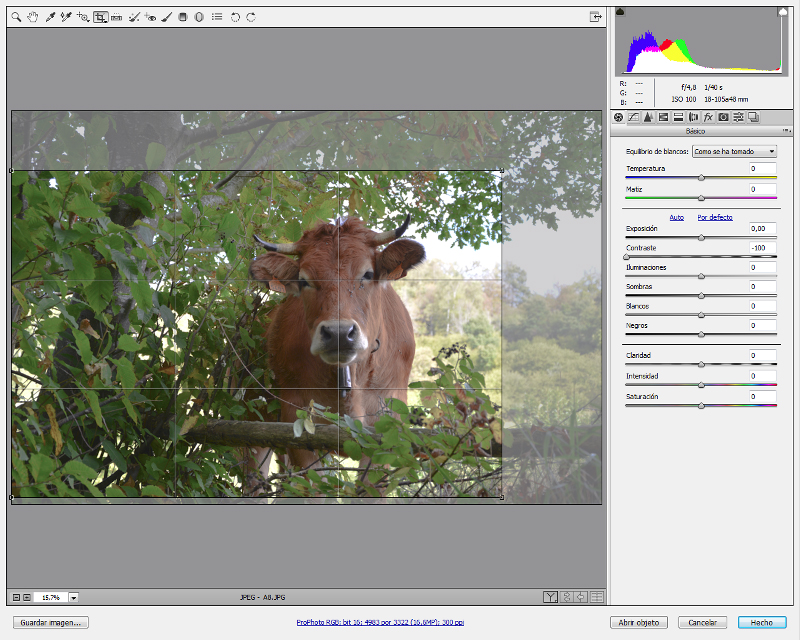Activate the Straighten tool
This screenshot has height=640, width=800.
(x=116, y=17)
